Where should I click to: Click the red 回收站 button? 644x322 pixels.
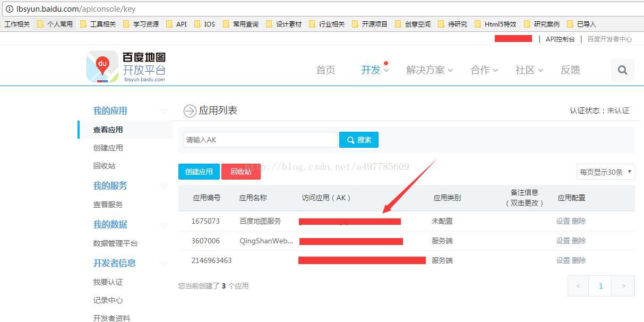coord(241,172)
